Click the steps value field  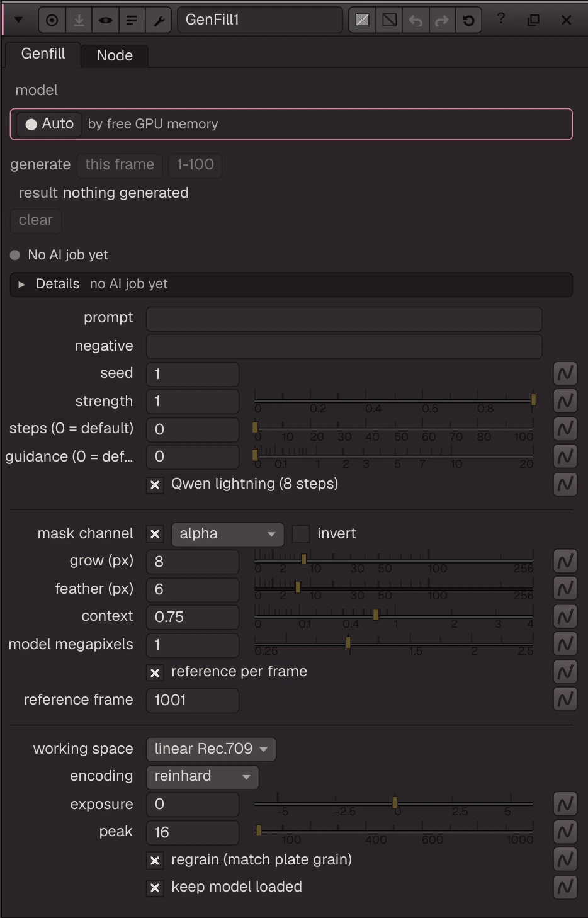193,429
